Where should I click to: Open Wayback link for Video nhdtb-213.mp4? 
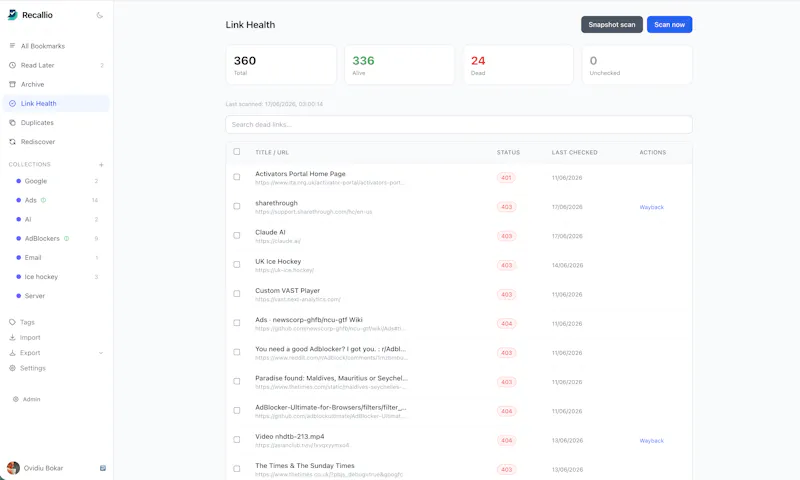coord(652,441)
